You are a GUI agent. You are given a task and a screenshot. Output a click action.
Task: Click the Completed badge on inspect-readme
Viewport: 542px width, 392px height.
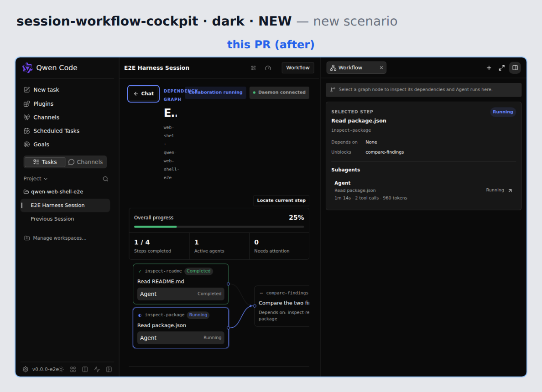click(199, 271)
